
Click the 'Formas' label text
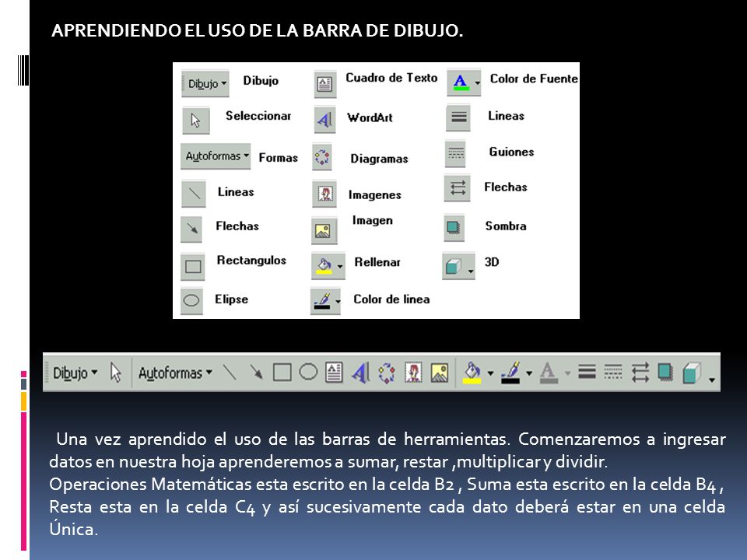(279, 158)
